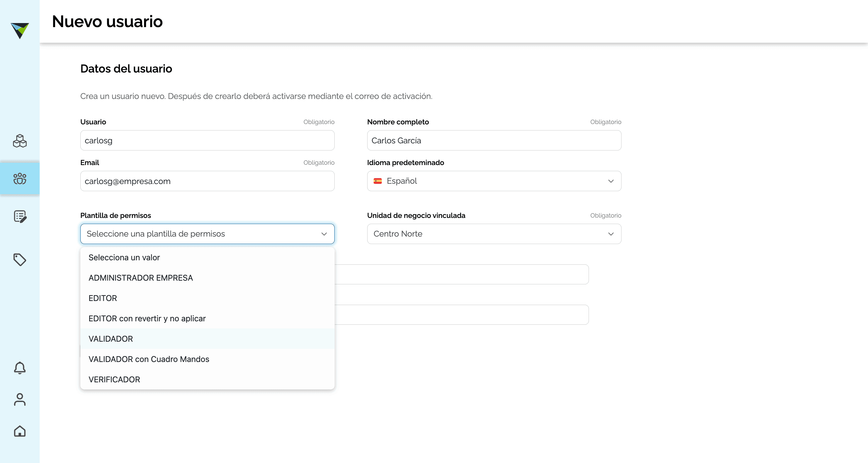Screen dimensions: 868x463
Task: Pick 'VALIDADOR con Cuadro Mandos' option
Action: tap(208, 359)
